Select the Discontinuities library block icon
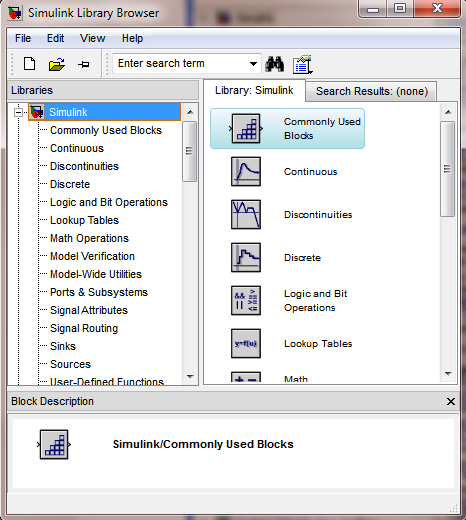Image resolution: width=466 pixels, height=520 pixels. click(246, 214)
